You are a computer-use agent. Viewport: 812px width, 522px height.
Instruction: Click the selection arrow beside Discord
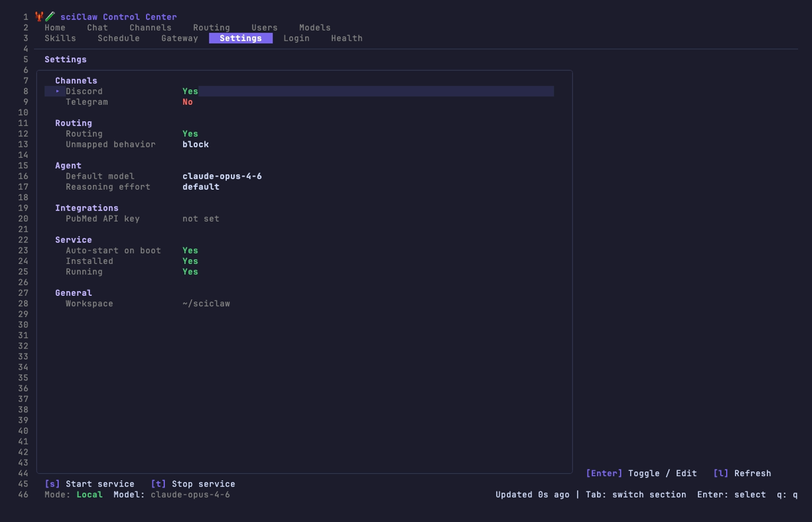[57, 91]
